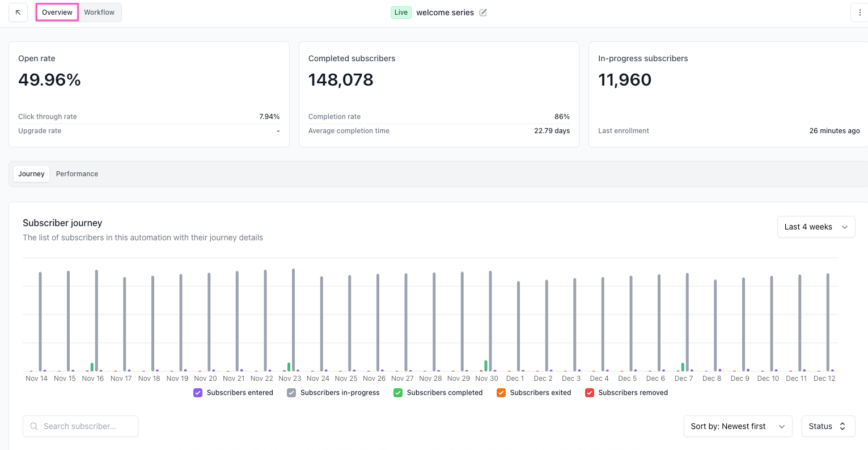The height and width of the screenshot is (450, 868).
Task: Hide Subscribers removed series via checkbox
Action: [x=590, y=393]
